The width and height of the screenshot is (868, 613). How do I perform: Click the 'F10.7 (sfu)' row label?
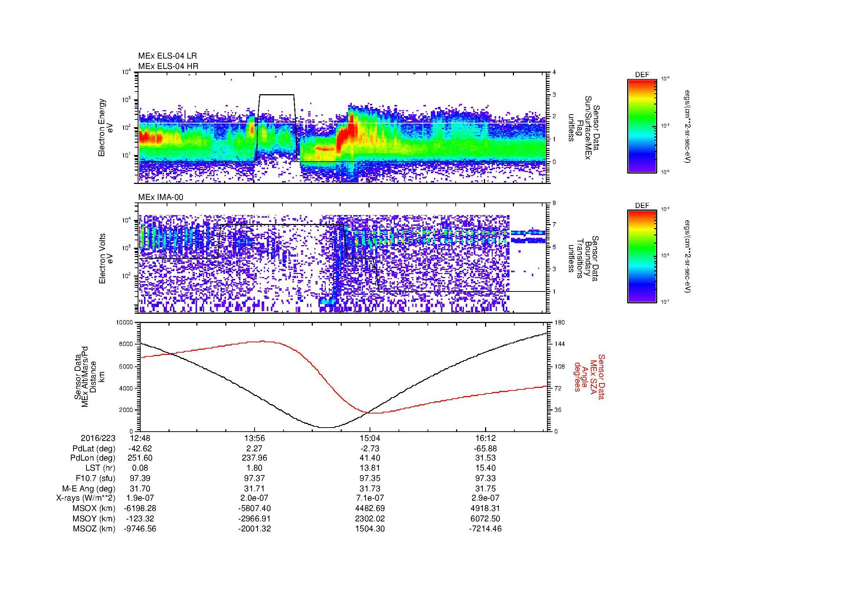[95, 478]
